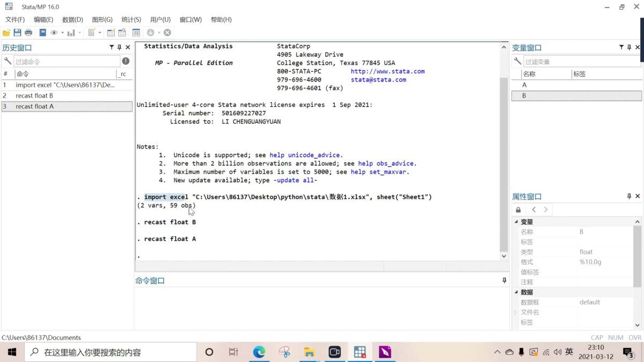Open the 'help set_maxvar' link
The image size is (644, 362).
click(x=379, y=172)
